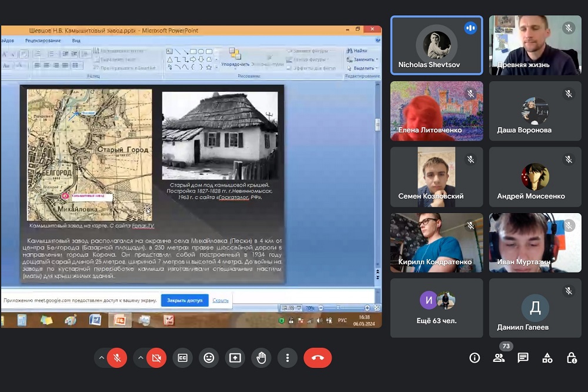Open the three-dot more options menu
The image size is (588, 392).
click(287, 358)
